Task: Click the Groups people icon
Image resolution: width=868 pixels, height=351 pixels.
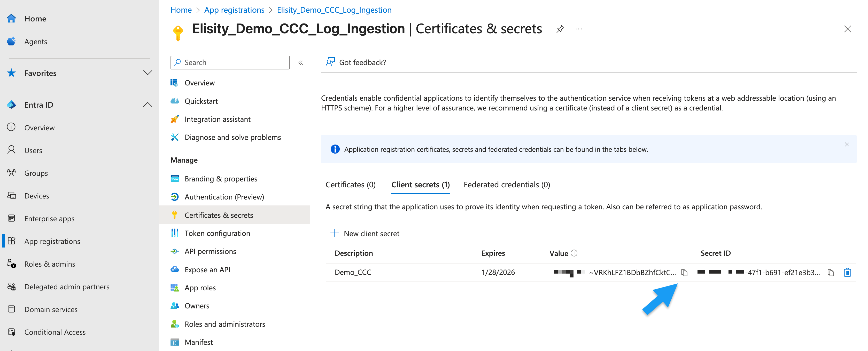Action: [x=11, y=173]
